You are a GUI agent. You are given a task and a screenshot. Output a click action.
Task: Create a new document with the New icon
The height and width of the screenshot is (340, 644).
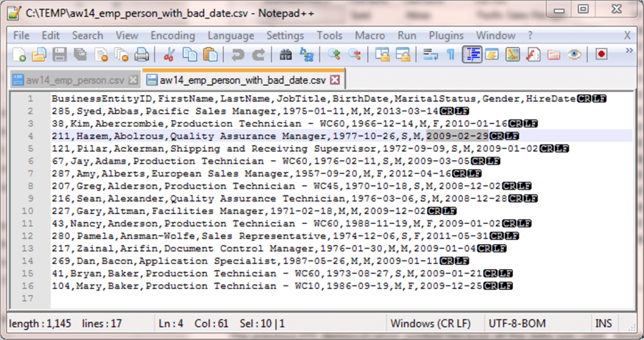click(x=19, y=54)
